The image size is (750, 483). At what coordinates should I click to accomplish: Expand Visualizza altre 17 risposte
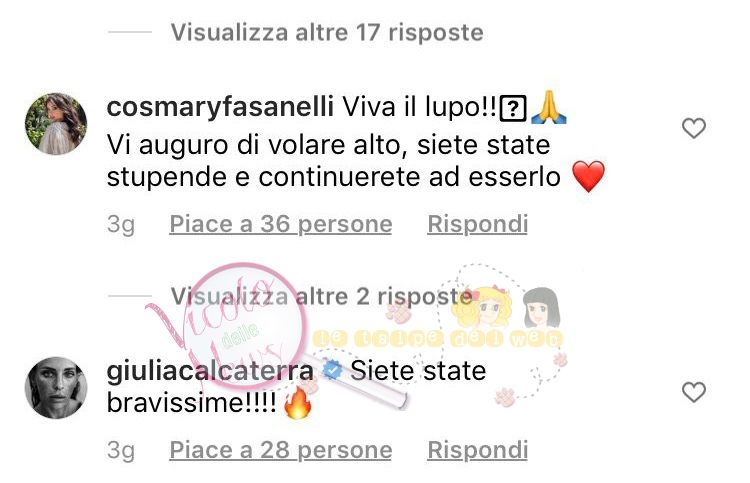click(327, 33)
